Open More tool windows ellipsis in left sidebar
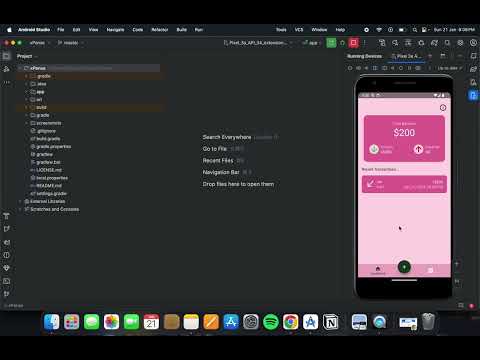Screen dimensions: 480x360 pos(6,82)
